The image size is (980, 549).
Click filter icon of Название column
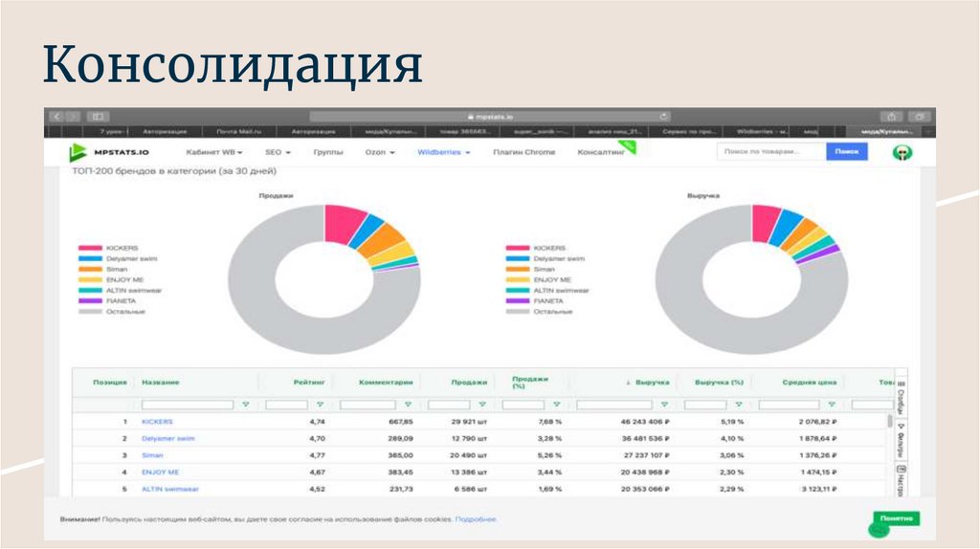click(x=246, y=405)
